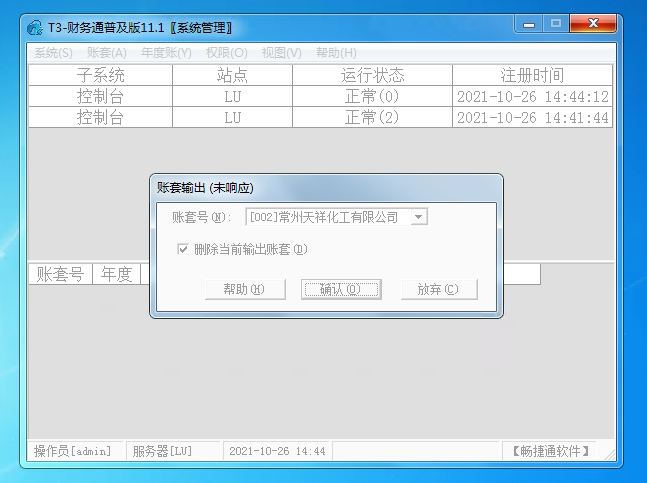
Task: Expand the 账套号 dropdown arrow
Action: click(x=418, y=217)
